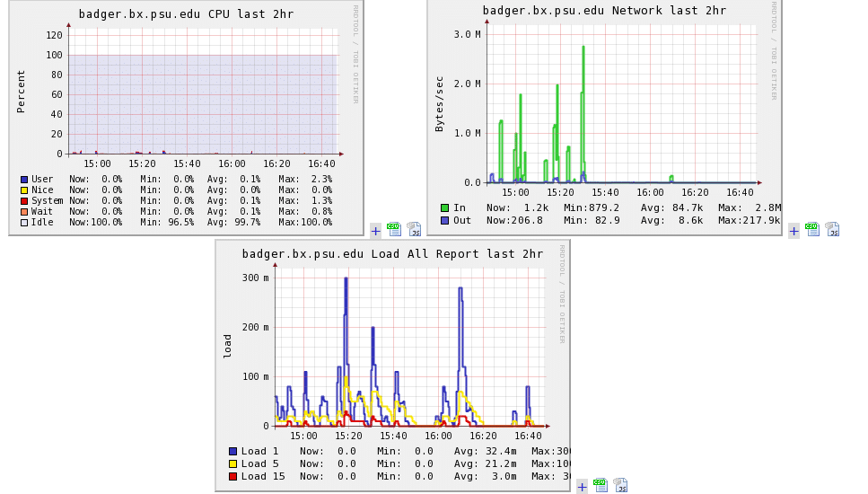Click the 'Avg: 32.4m' Load 1 value
Image resolution: width=868 pixels, height=494 pixels.
click(486, 452)
